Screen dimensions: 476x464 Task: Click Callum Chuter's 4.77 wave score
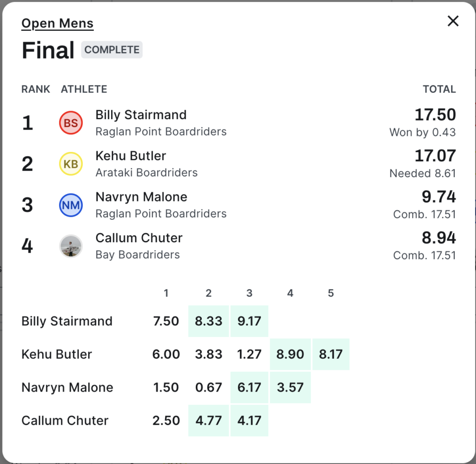coord(209,421)
